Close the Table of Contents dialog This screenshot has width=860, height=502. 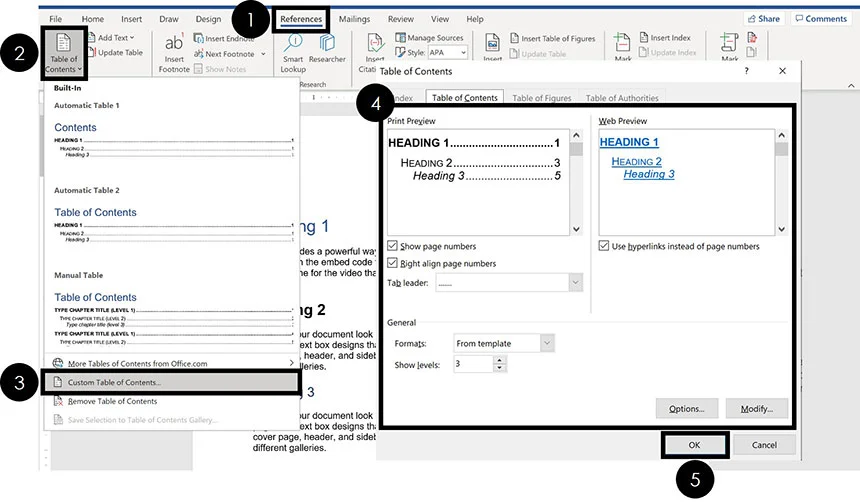pos(782,71)
